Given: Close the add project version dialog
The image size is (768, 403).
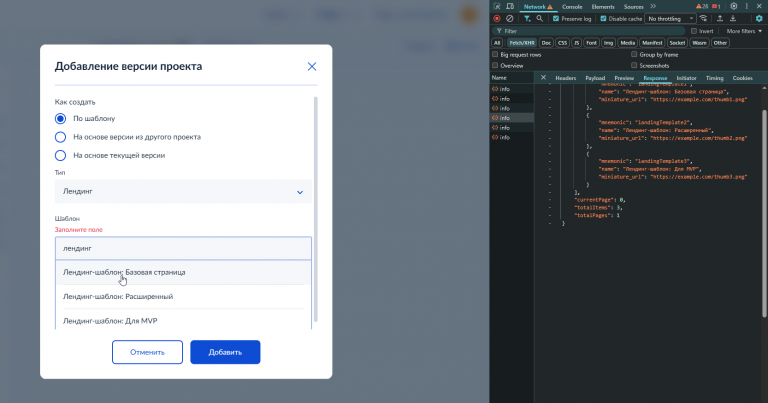Looking at the screenshot, I should [x=312, y=67].
